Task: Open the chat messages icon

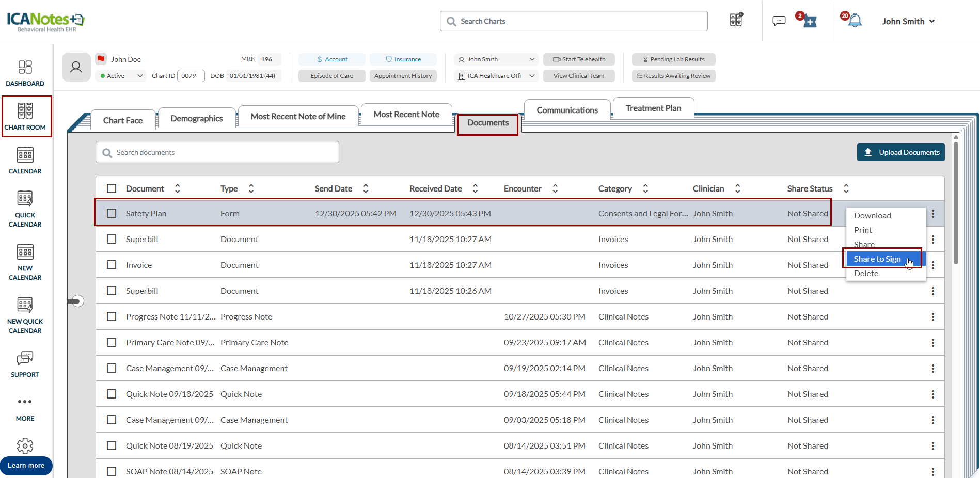Action: click(x=779, y=21)
